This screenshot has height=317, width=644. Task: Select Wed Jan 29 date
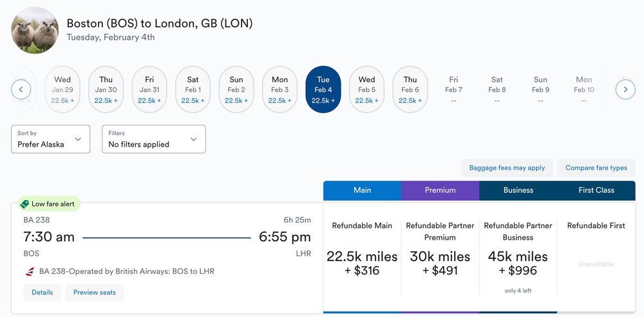click(x=62, y=89)
